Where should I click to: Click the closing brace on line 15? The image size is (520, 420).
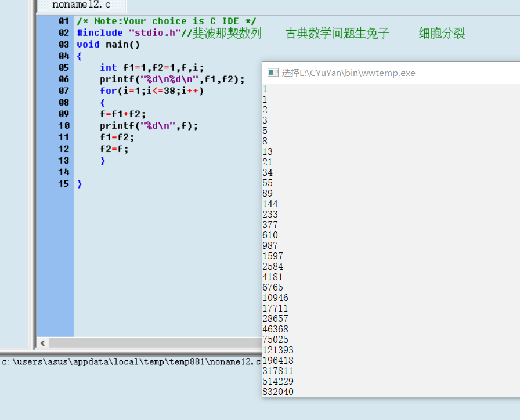point(80,184)
